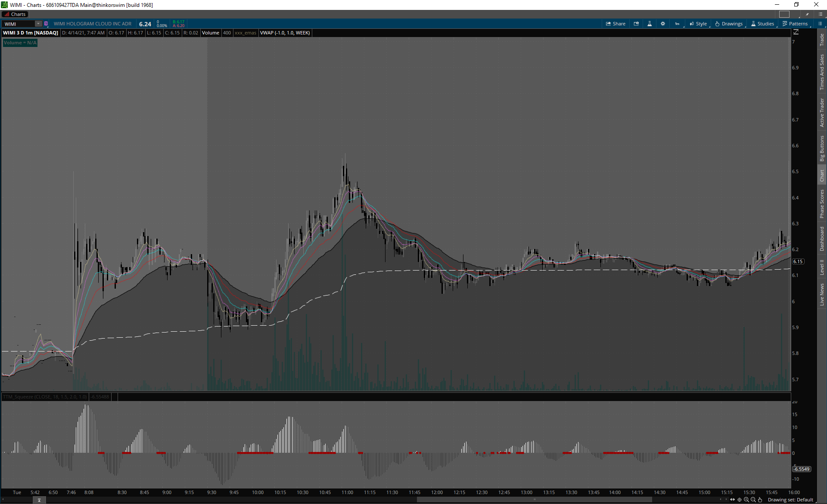The height and width of the screenshot is (504, 827).
Task: Click the Edit studies flask icon
Action: pyautogui.click(x=650, y=24)
